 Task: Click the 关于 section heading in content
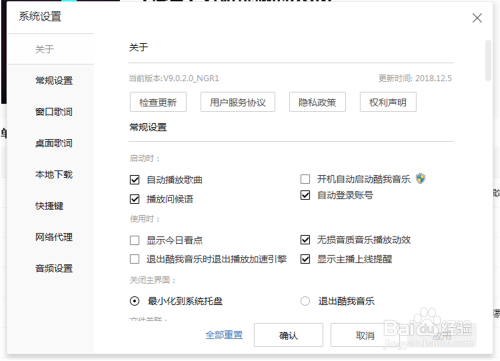click(138, 47)
